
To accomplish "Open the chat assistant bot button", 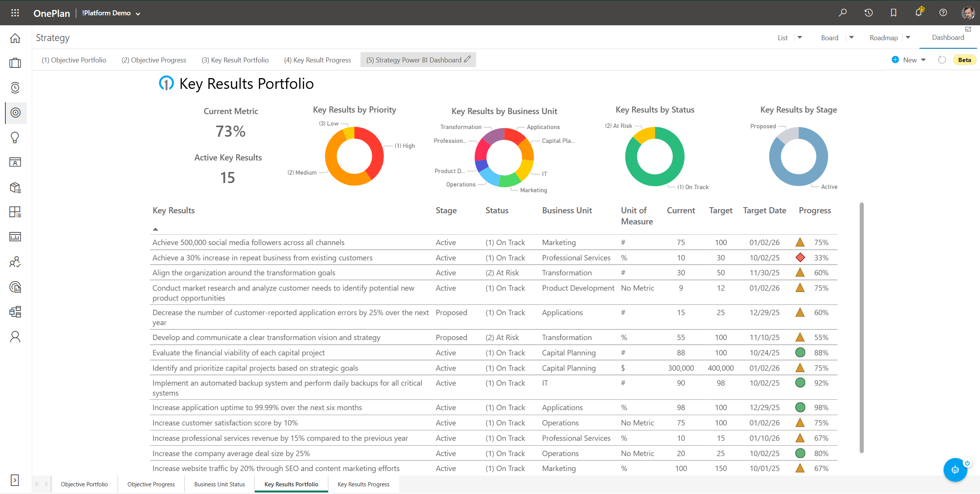I will (955, 469).
